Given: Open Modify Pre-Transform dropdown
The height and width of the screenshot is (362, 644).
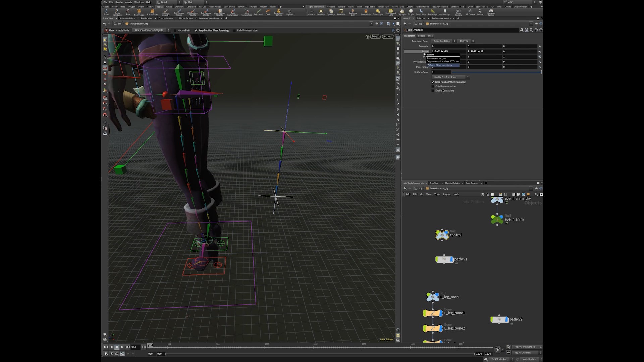Looking at the screenshot, I should (450, 77).
